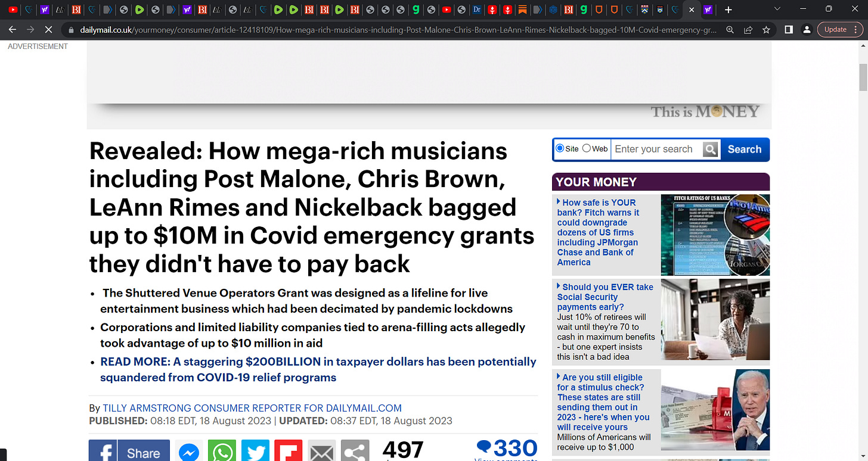Viewport: 868px width, 461px height.
Task: Open author Tilly Armstrong's link
Action: click(x=252, y=408)
